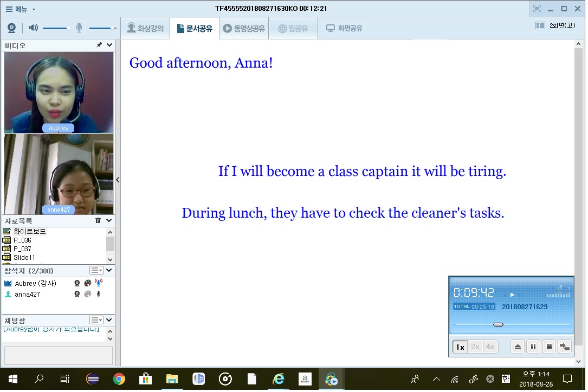
Task: Collapse the 채팅창 panel with its chevron
Action: point(109,320)
